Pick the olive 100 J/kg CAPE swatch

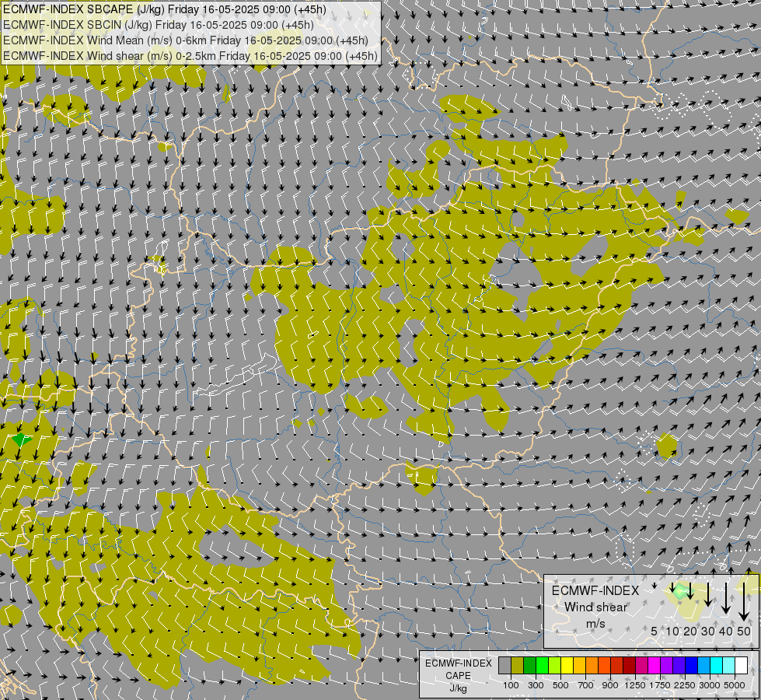518,665
